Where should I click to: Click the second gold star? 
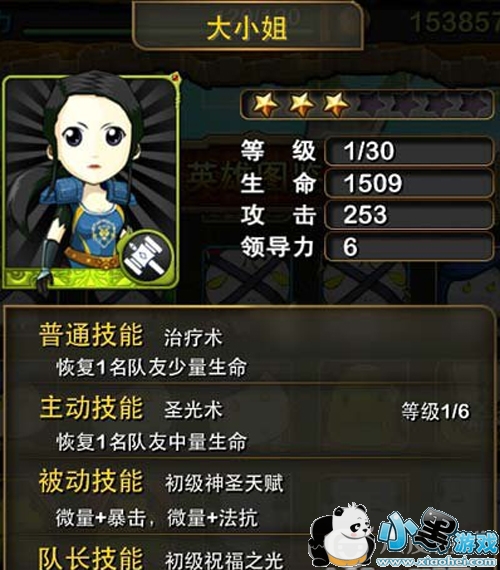tap(301, 104)
